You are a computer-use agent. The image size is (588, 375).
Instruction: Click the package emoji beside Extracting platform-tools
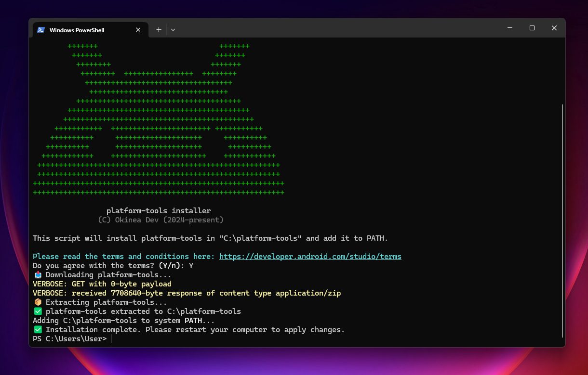coord(38,302)
